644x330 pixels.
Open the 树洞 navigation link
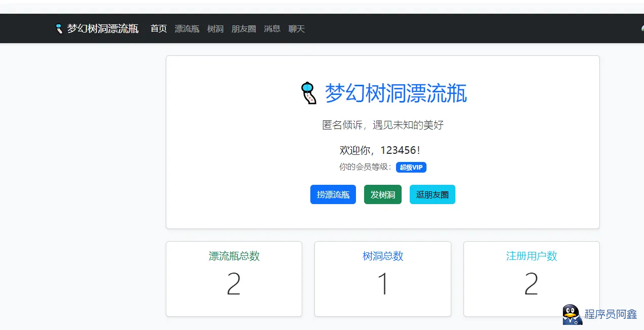(216, 29)
